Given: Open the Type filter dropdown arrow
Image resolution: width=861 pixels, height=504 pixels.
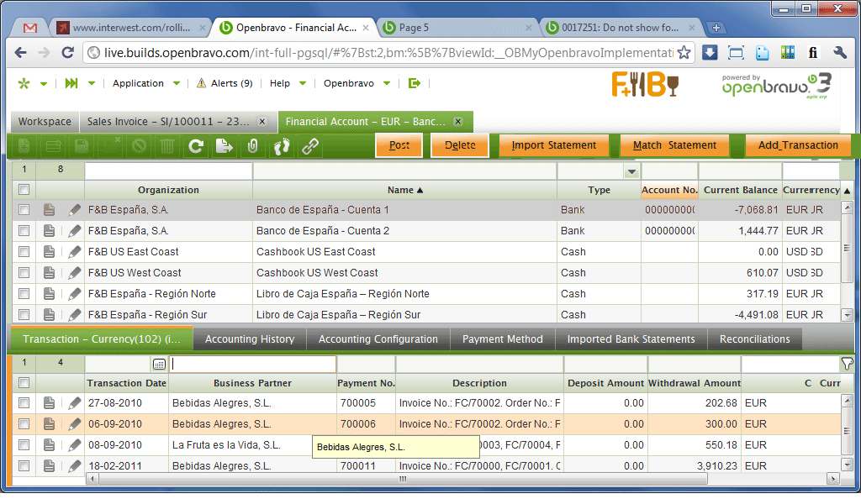Looking at the screenshot, I should point(632,172).
